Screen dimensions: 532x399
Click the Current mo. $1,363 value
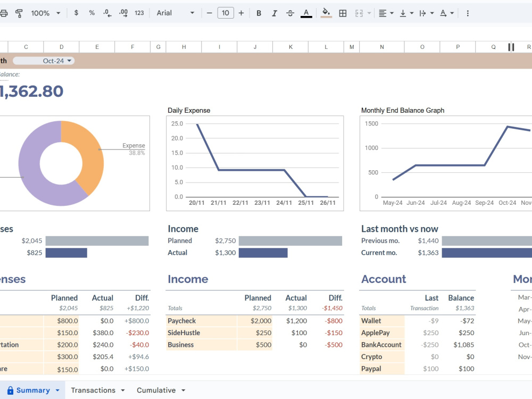click(428, 252)
